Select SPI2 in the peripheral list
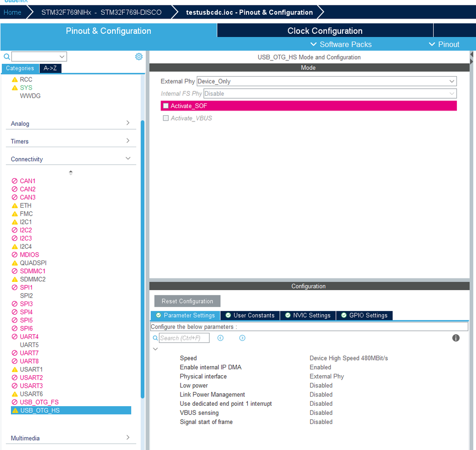 pyautogui.click(x=26, y=296)
